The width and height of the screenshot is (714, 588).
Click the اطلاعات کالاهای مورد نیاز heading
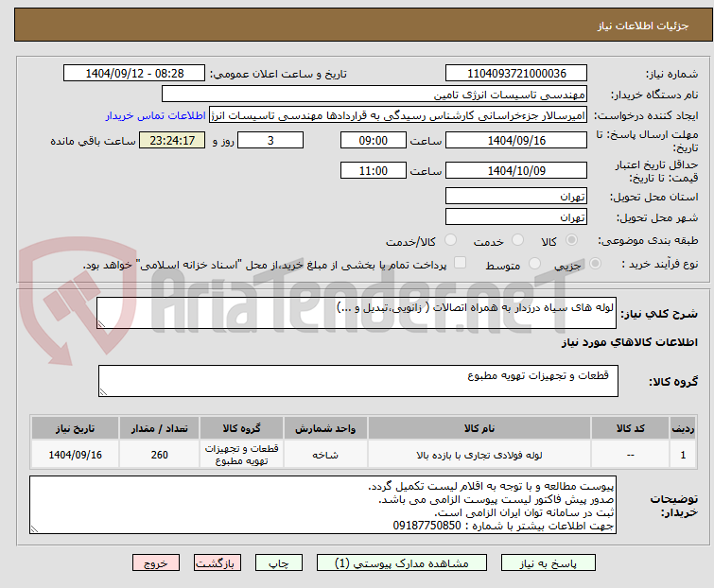pyautogui.click(x=629, y=342)
